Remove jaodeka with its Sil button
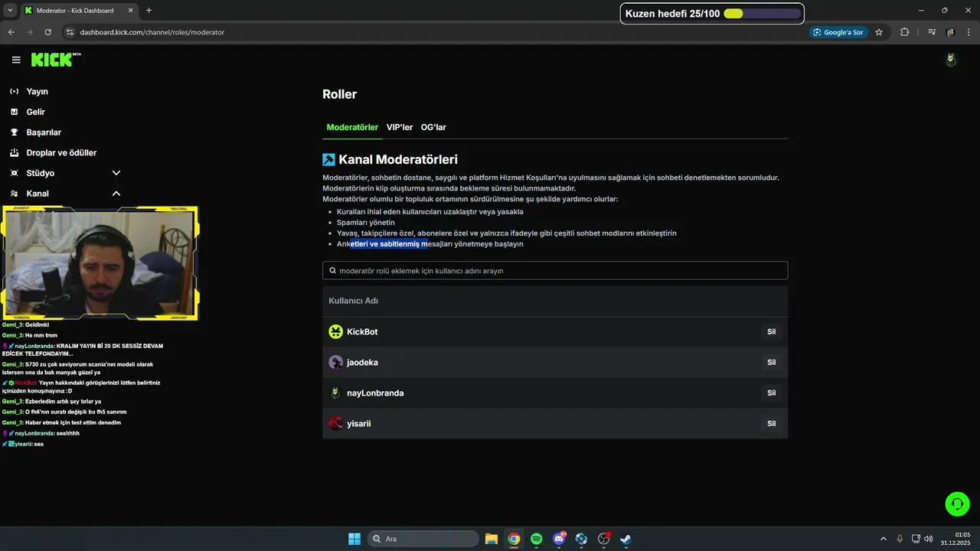Screen dimensions: 980x551 coord(771,362)
